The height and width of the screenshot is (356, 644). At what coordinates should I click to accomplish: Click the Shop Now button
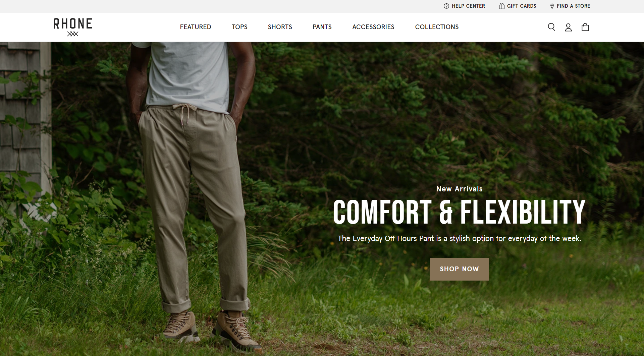[460, 269]
